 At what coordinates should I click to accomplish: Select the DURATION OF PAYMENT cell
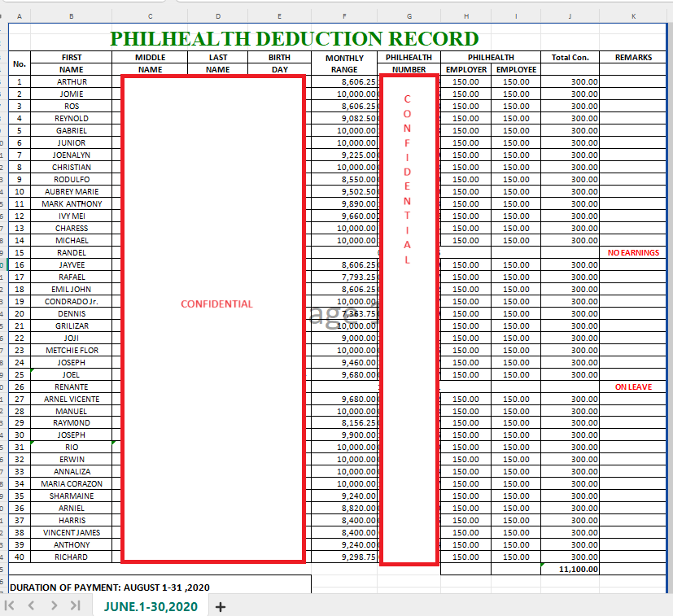pos(160,587)
